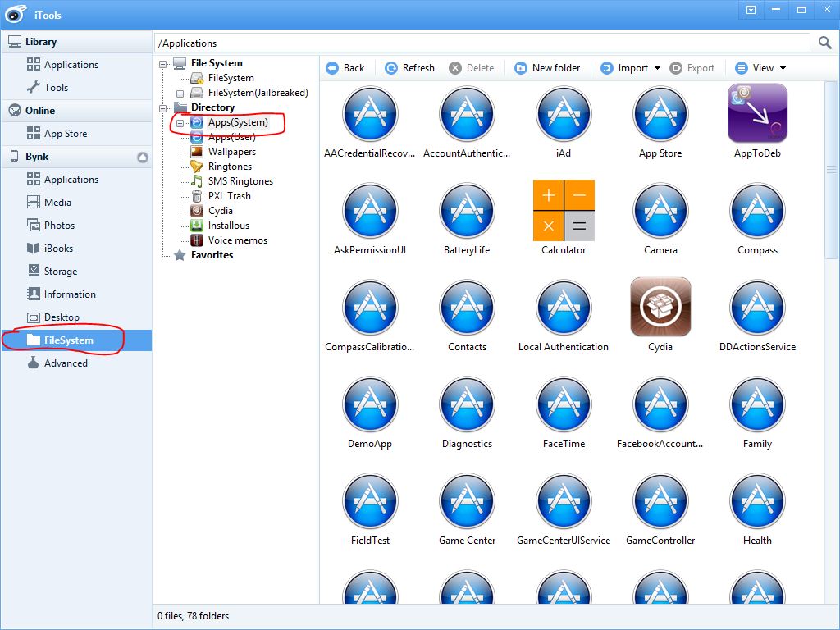Select the Diagnostics folder icon
The image size is (840, 630).
pyautogui.click(x=467, y=404)
